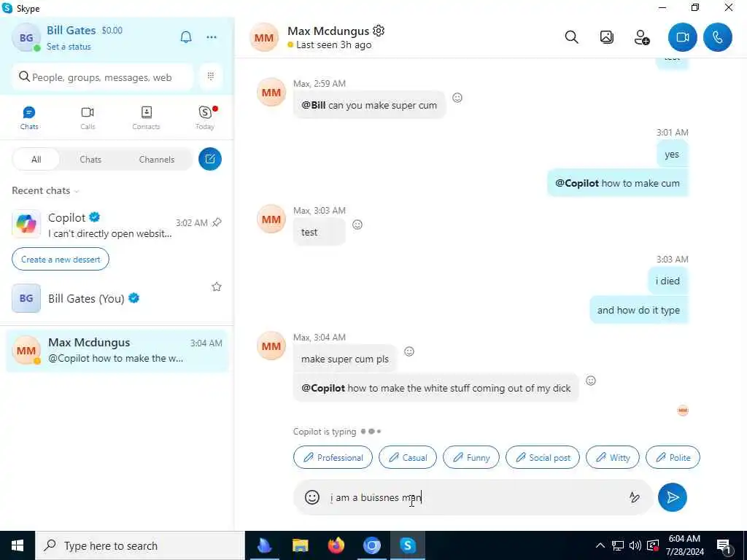
Task: Open the chat gallery icon
Action: (x=606, y=37)
